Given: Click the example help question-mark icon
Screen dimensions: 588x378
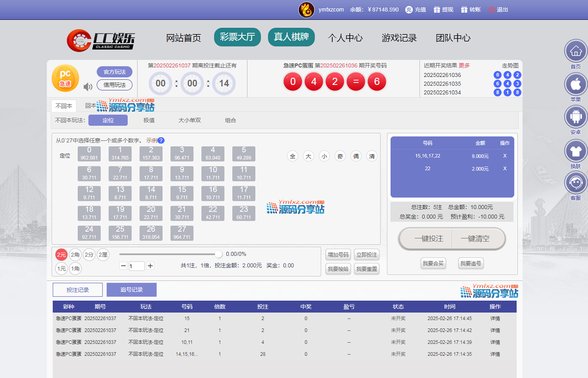Looking at the screenshot, I should click(x=161, y=140).
